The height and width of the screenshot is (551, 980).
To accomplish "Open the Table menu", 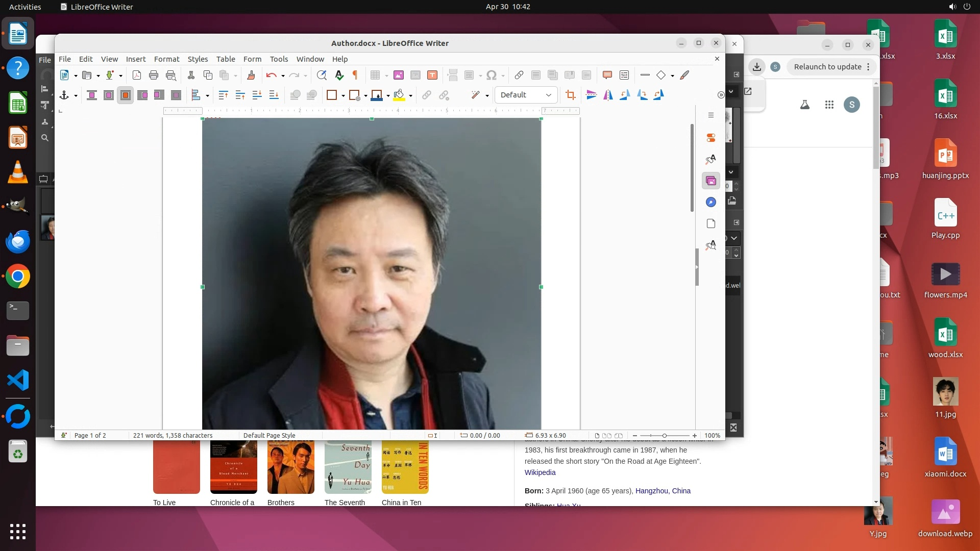I will click(225, 59).
